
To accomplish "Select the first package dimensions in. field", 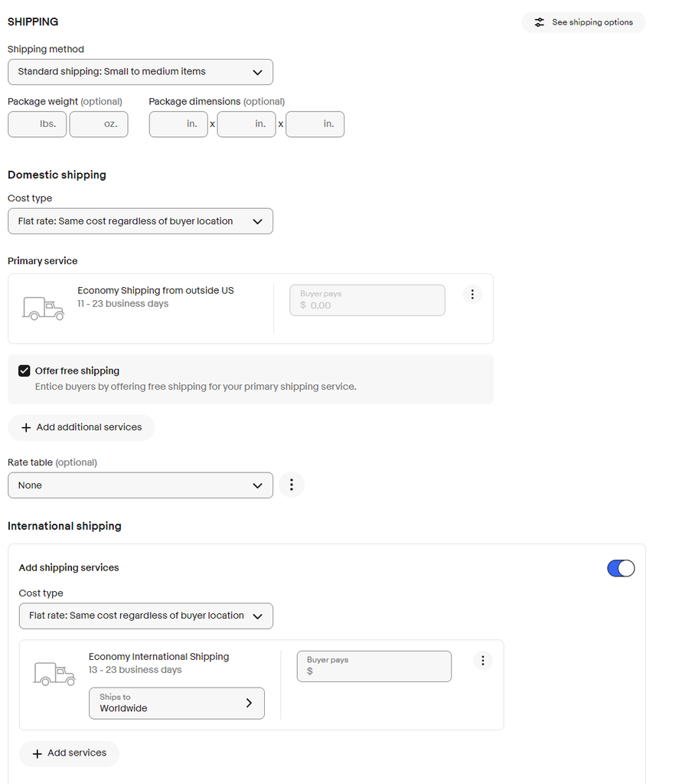I will pos(178,124).
